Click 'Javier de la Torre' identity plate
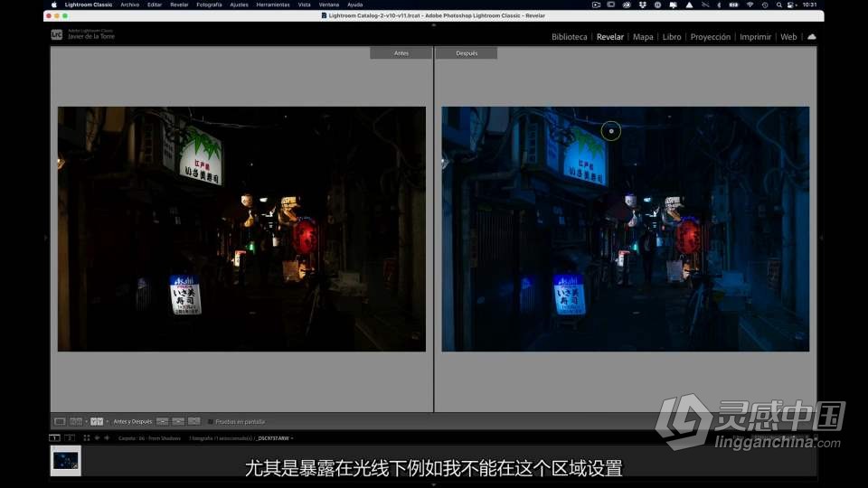The image size is (868, 488). [91, 36]
